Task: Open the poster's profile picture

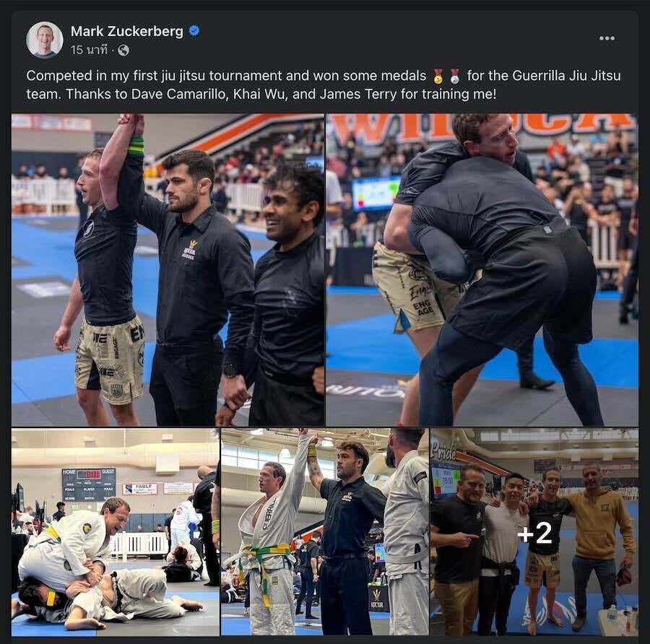Action: 45,40
